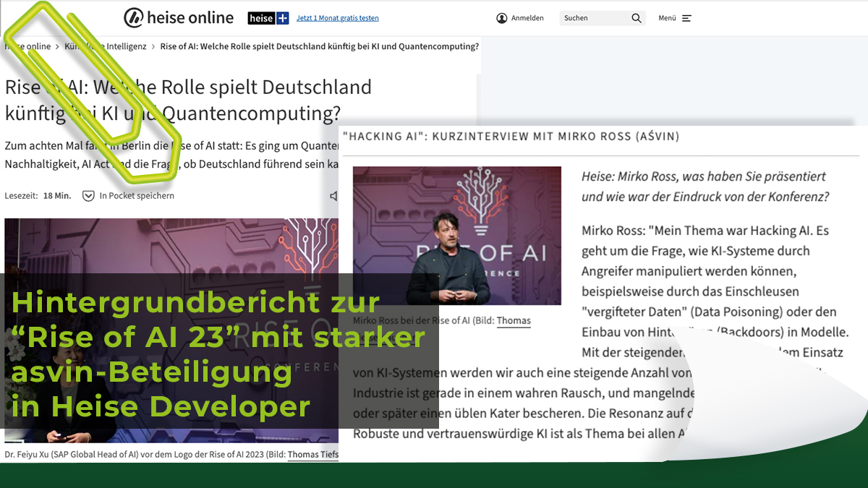Select the italic question 'Heise: Mirko Ross, was haben Sie'
The height and width of the screenshot is (488, 868).
point(705,186)
